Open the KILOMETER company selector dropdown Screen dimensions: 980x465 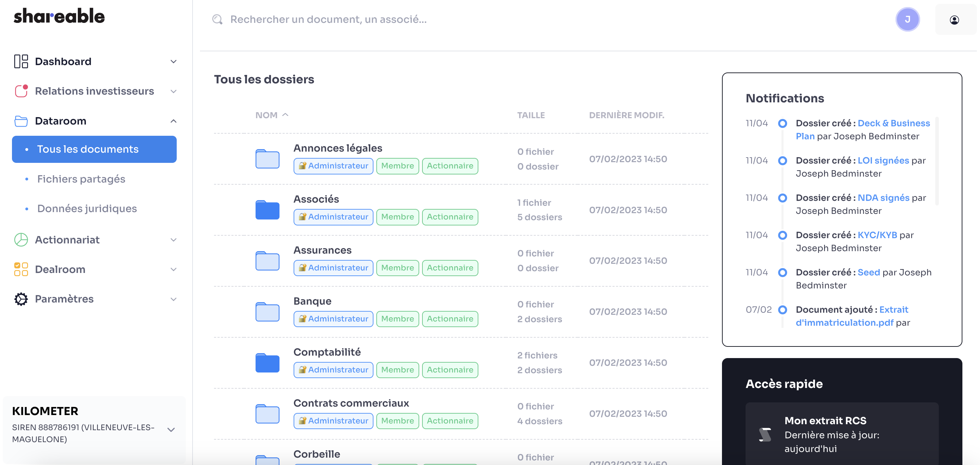(x=171, y=429)
